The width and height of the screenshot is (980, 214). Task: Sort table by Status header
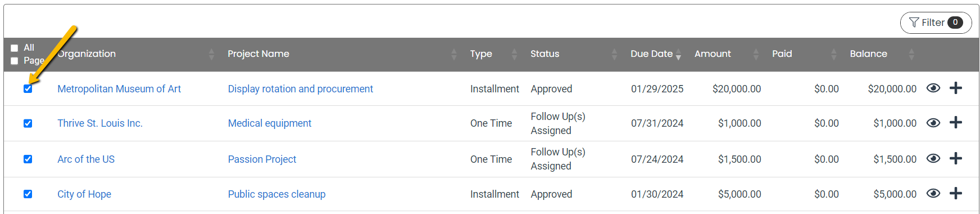point(545,54)
